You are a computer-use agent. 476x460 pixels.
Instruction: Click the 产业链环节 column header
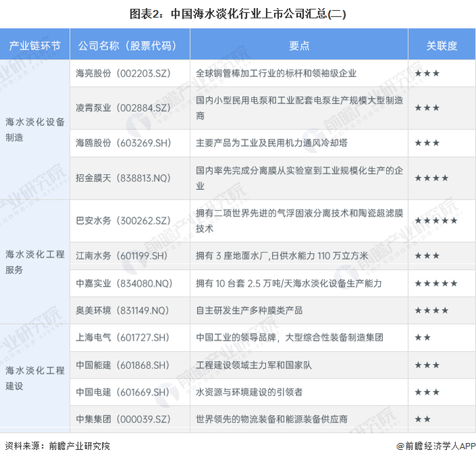pos(35,46)
